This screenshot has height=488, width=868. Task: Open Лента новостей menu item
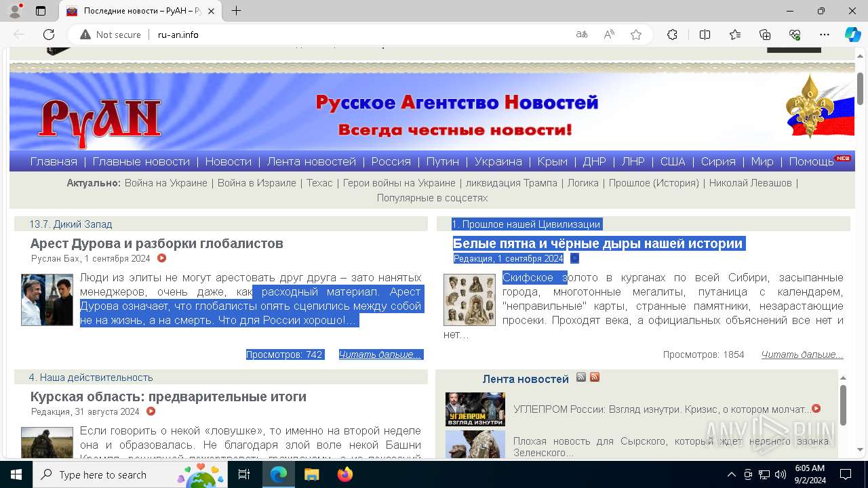point(311,161)
